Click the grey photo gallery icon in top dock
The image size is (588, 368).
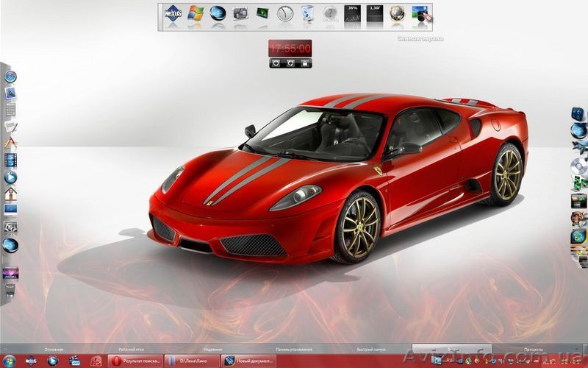240,13
